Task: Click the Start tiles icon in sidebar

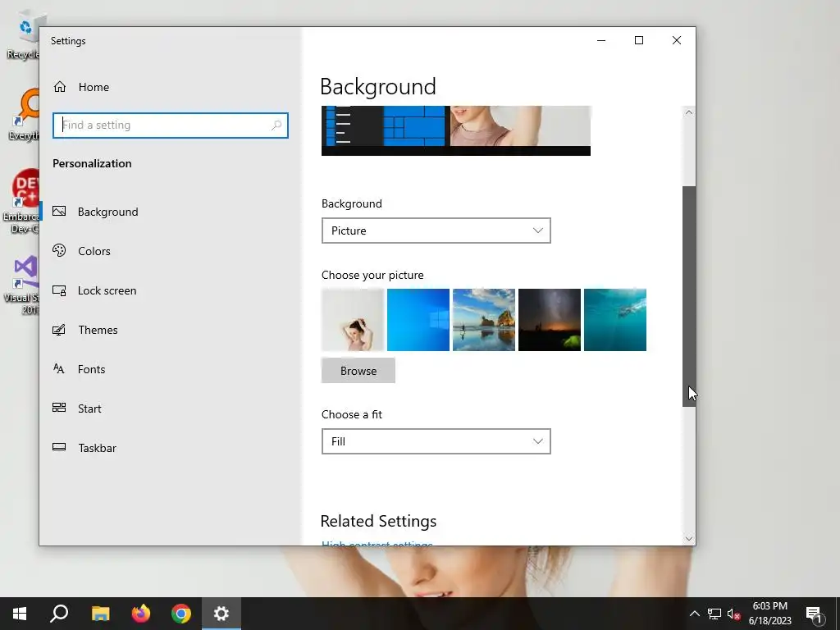Action: [x=59, y=408]
